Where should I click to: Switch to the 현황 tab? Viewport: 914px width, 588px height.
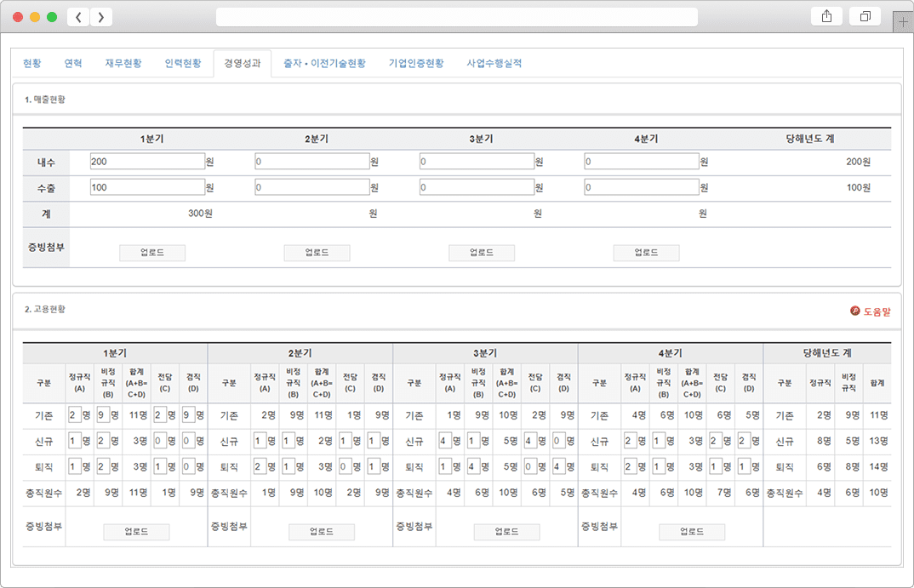[x=32, y=64]
